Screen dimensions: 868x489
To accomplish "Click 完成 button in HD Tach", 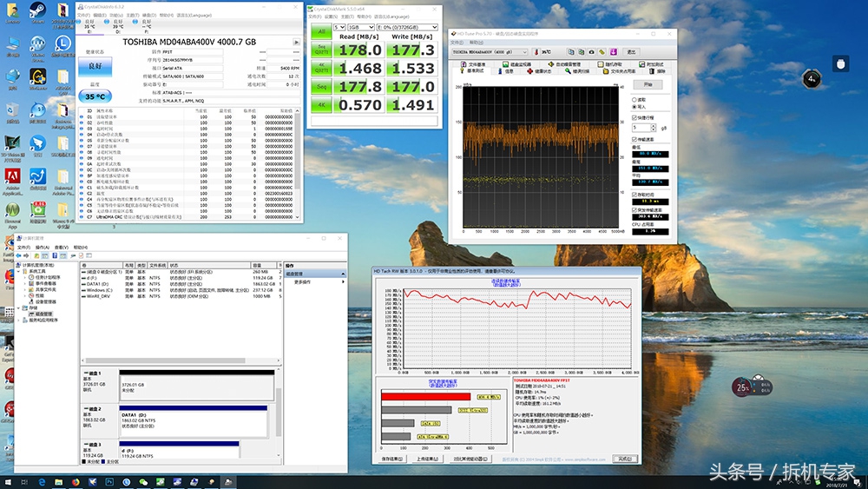I will click(625, 459).
